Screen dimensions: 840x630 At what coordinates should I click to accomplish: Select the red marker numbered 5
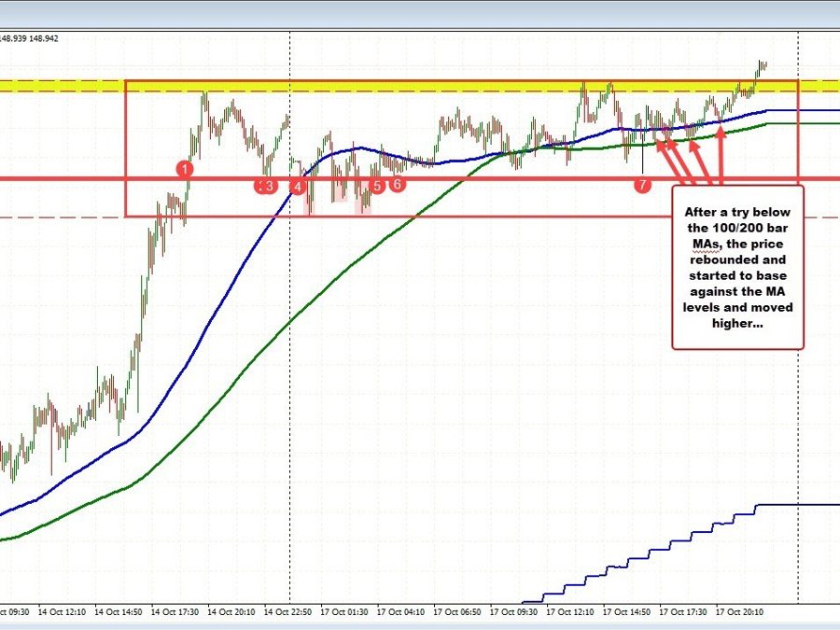coord(376,186)
